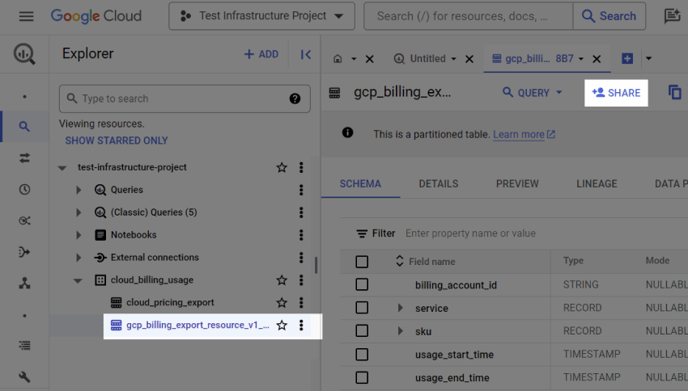Click the copy table icon beside SHARE
Viewport: 688px width, 391px height.
674,93
